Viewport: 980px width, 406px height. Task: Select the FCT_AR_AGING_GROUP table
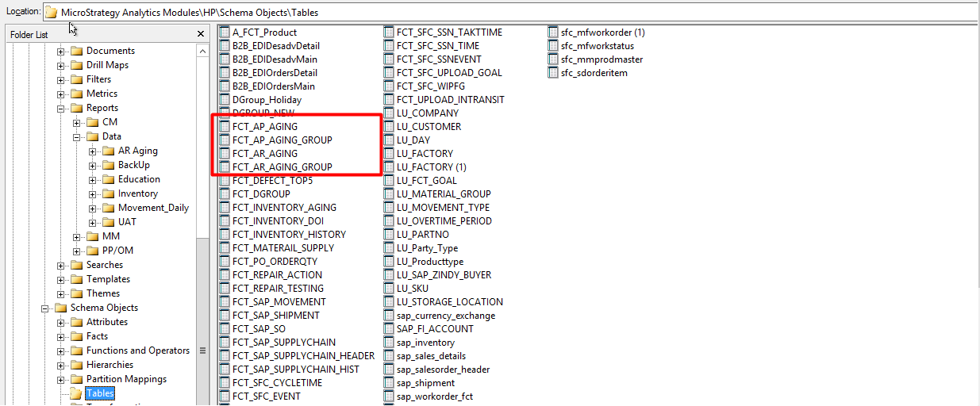pyautogui.click(x=282, y=167)
